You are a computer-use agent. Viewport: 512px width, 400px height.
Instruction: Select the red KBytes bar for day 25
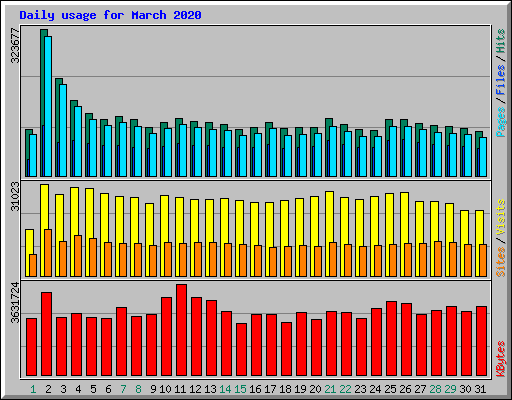click(x=391, y=339)
